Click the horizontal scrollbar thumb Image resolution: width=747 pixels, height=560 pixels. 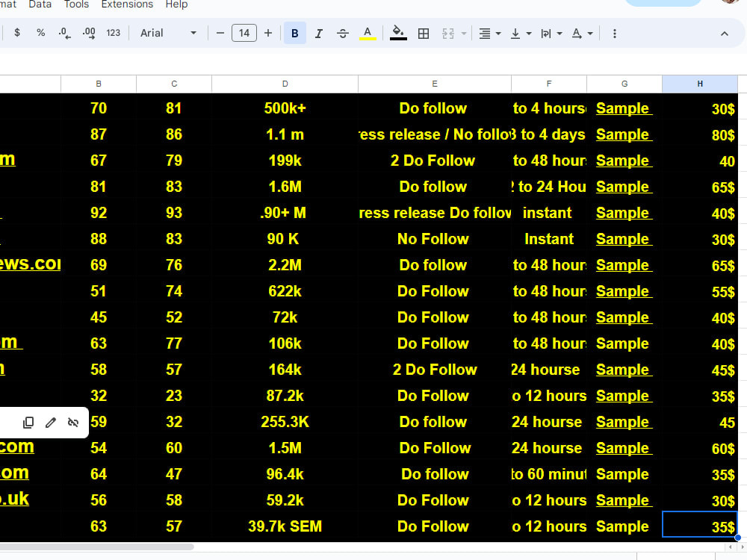pos(96,547)
